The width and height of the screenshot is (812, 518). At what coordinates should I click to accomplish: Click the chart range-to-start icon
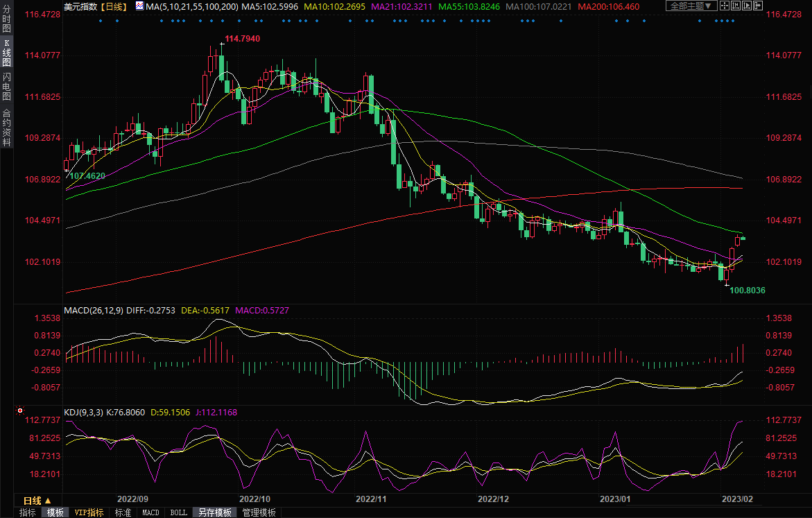(x=735, y=6)
